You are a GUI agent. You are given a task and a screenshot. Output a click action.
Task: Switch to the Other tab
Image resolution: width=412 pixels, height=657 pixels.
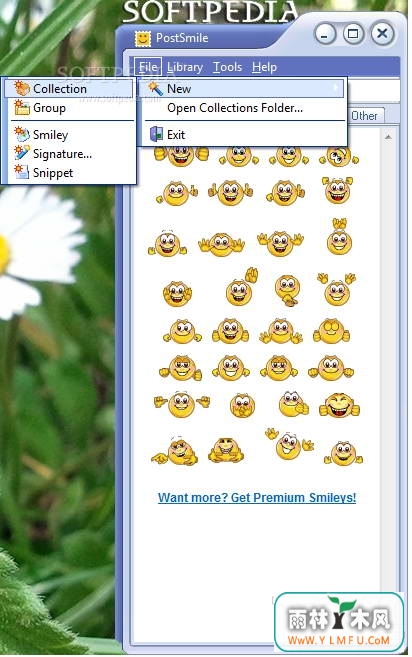click(x=364, y=116)
